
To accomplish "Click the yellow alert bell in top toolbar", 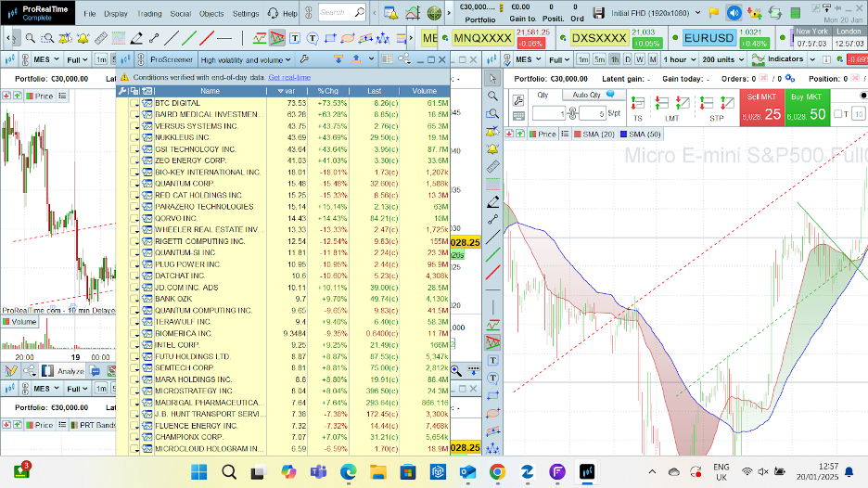I will [x=83, y=38].
